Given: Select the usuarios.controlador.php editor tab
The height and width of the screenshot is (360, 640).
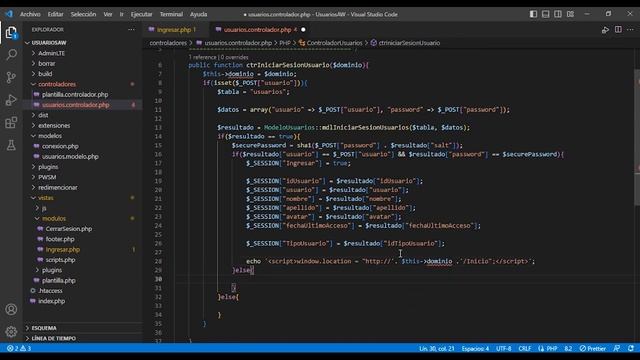Looking at the screenshot, I should click(260, 29).
